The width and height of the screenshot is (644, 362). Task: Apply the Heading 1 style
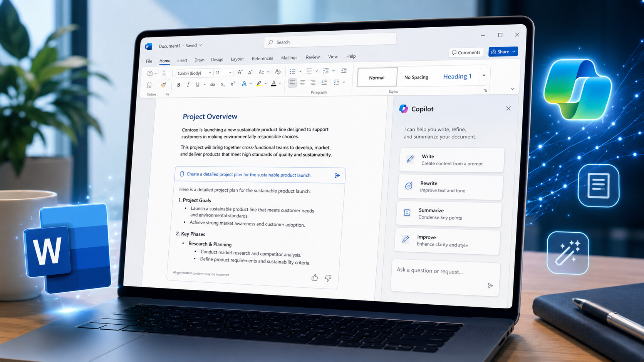pyautogui.click(x=457, y=77)
